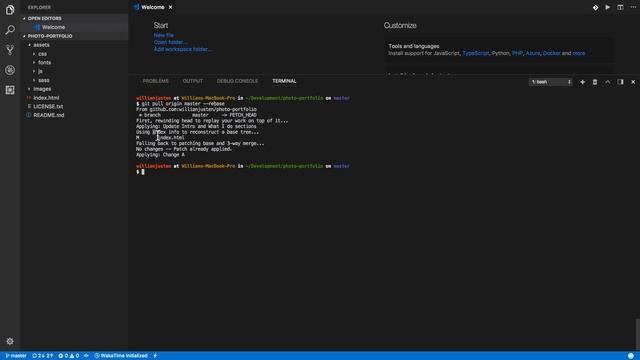This screenshot has width=640, height=360.
Task: Click the Docker link
Action: (x=551, y=53)
